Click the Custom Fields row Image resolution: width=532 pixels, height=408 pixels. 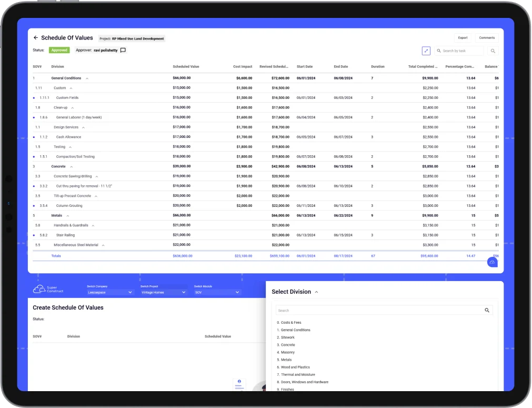coord(266,98)
